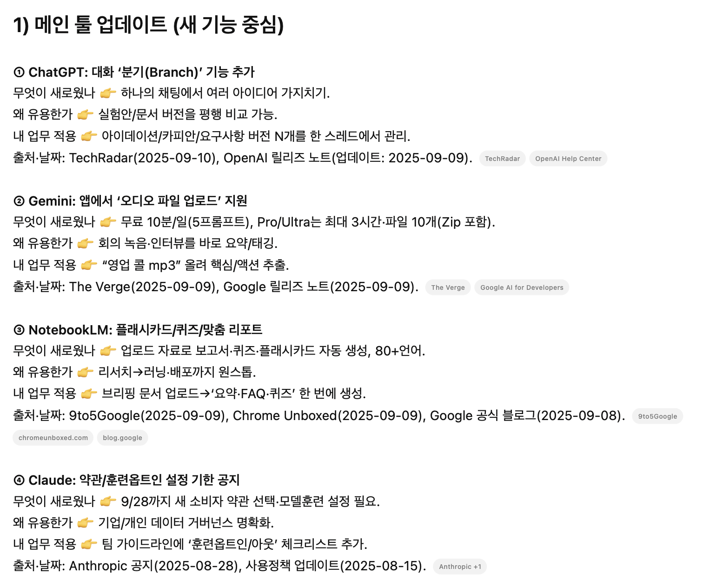Click pointing-hand emoji in ChatGPT '무엇이 새로웠나' line
This screenshot has height=588, width=703.
108,94
